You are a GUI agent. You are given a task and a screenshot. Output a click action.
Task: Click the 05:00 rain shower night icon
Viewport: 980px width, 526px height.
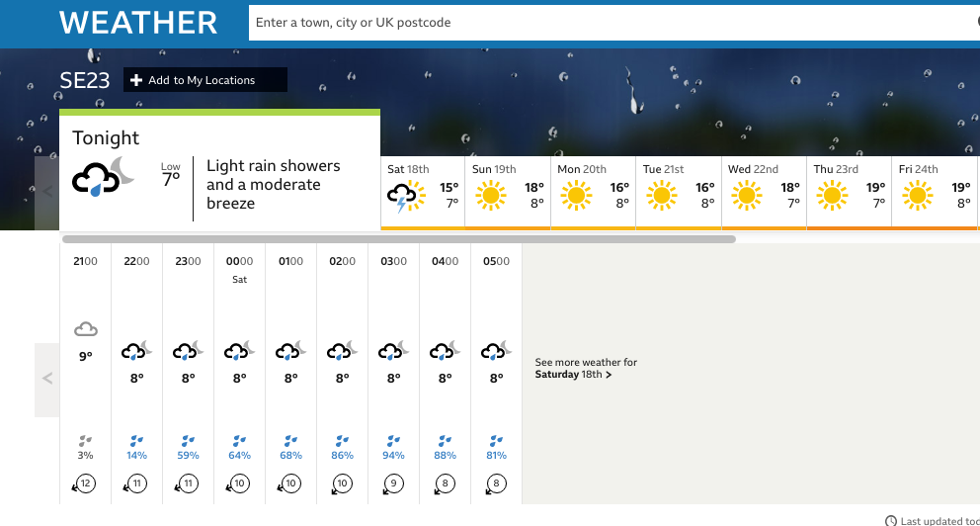click(496, 351)
